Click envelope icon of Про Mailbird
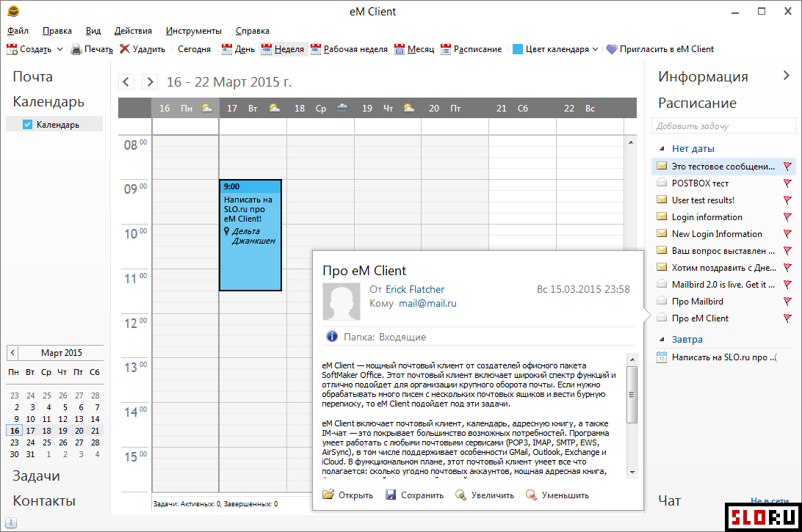Image resolution: width=802 pixels, height=532 pixels. click(x=662, y=301)
